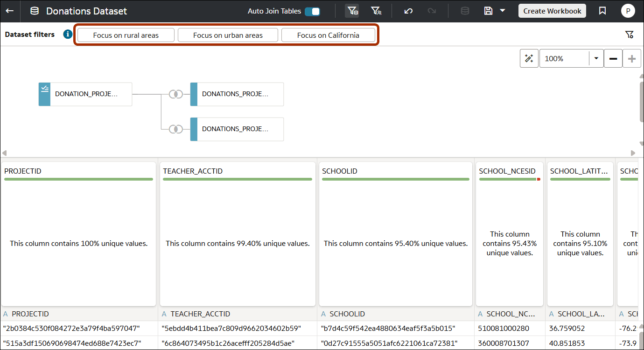The image size is (644, 350).
Task: Undo the last dataset change
Action: (x=408, y=10)
